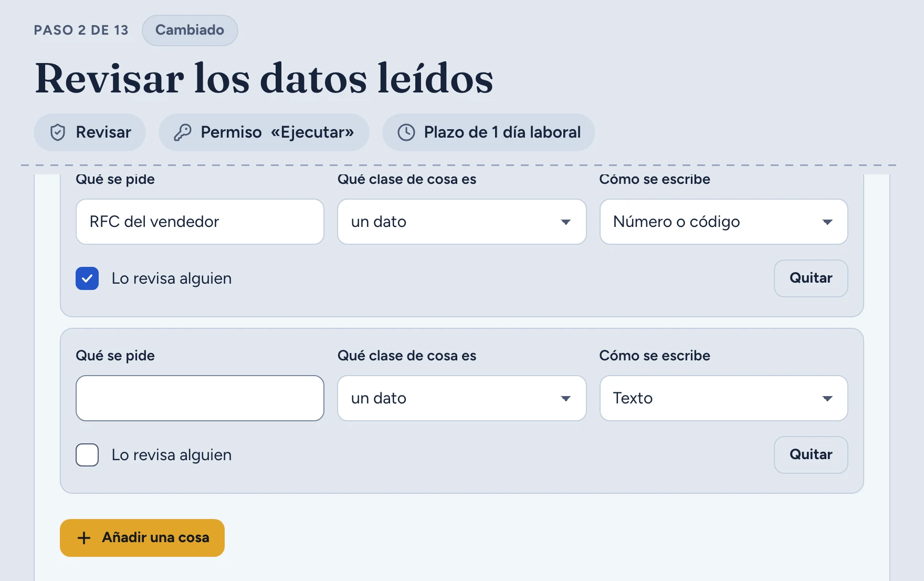Viewport: 924px width, 581px height.
Task: Click the Revisar chip label
Action: (103, 132)
